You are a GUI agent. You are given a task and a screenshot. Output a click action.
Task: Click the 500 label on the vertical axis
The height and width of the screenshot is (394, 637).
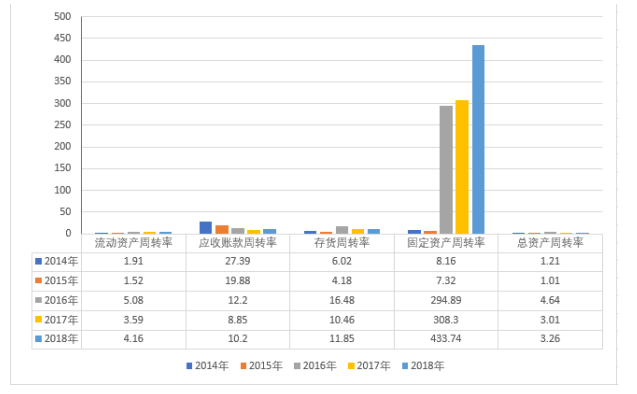(x=63, y=17)
